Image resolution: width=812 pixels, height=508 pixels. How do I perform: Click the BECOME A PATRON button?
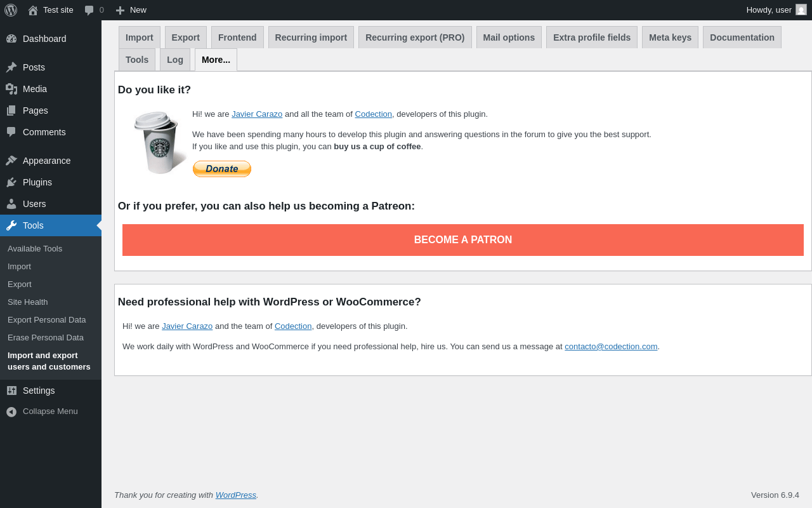point(463,240)
